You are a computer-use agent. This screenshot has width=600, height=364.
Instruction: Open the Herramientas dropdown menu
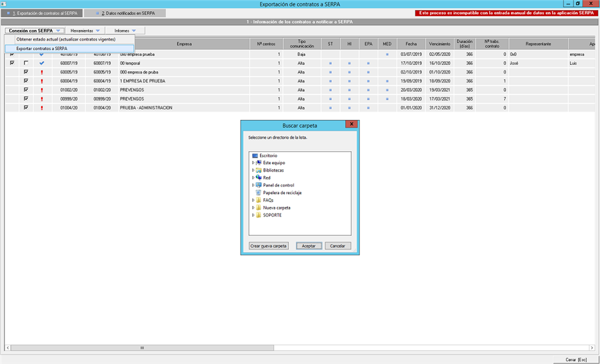[x=86, y=30]
